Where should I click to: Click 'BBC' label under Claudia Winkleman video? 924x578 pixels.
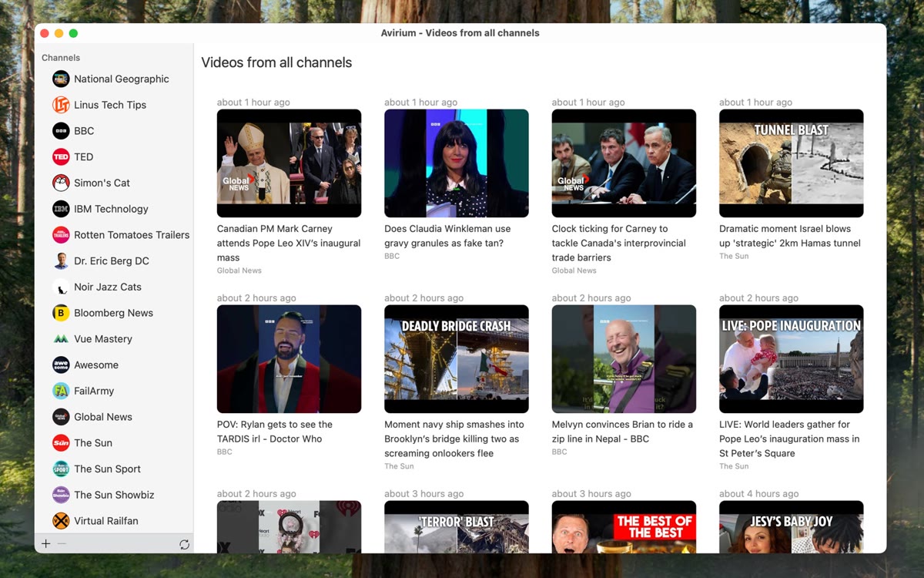392,256
